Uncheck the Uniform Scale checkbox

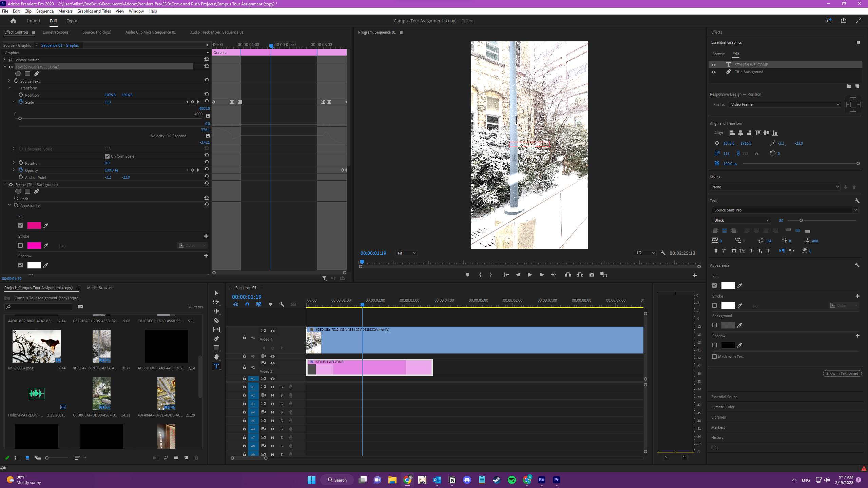[x=107, y=156]
